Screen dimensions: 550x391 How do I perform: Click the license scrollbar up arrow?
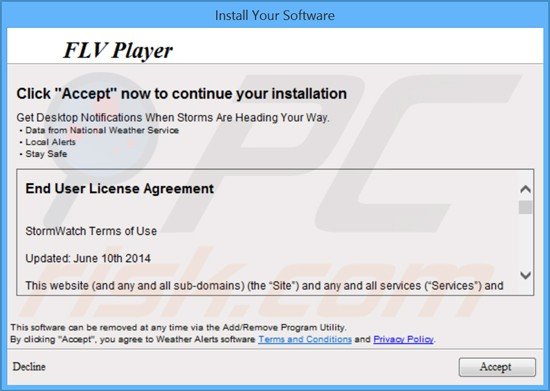coord(525,189)
